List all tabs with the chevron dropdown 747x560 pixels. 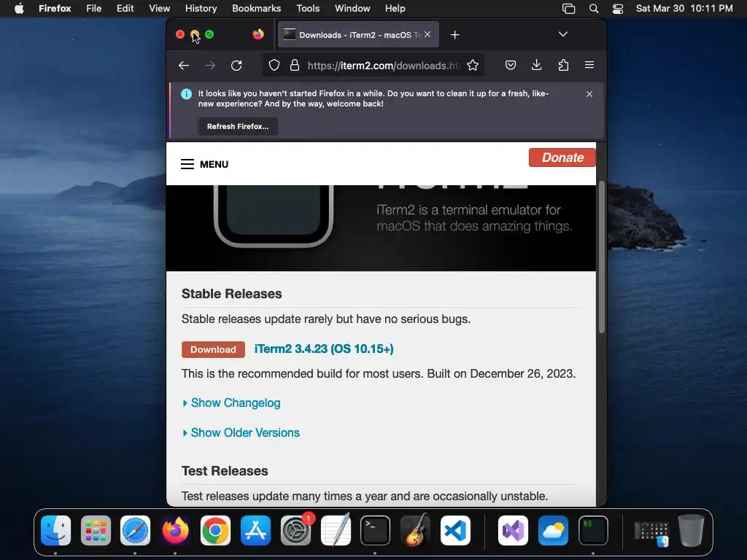click(x=563, y=34)
